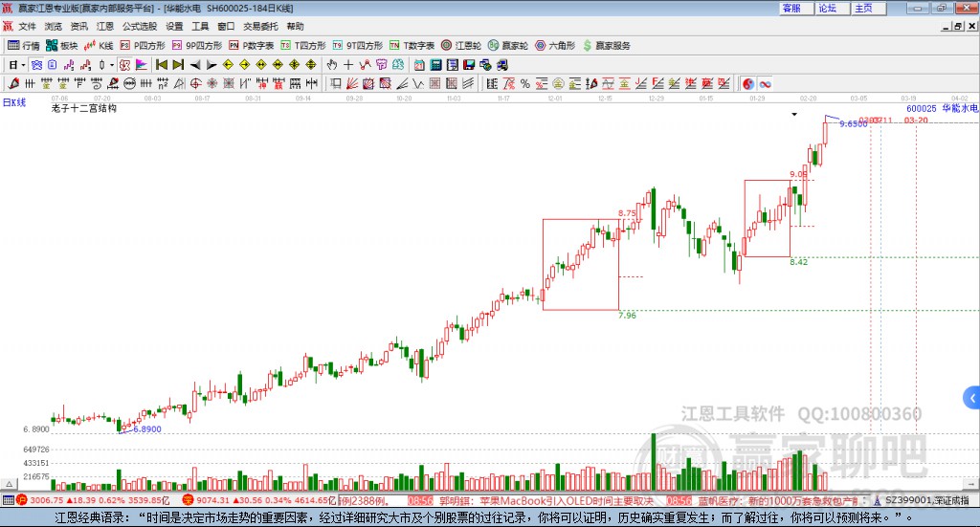Jump to first bar icon
This screenshot has height=527, width=980.
click(162, 65)
